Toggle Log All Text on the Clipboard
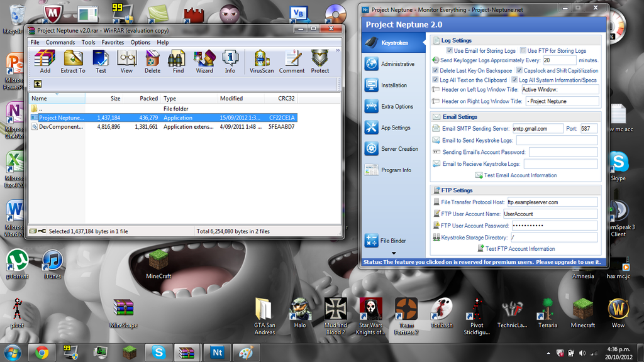 [436, 80]
